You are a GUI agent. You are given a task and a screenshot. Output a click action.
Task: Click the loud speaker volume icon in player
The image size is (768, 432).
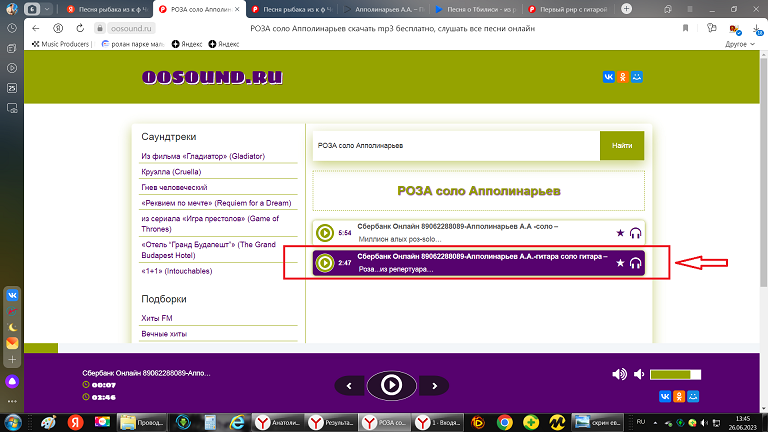click(619, 374)
